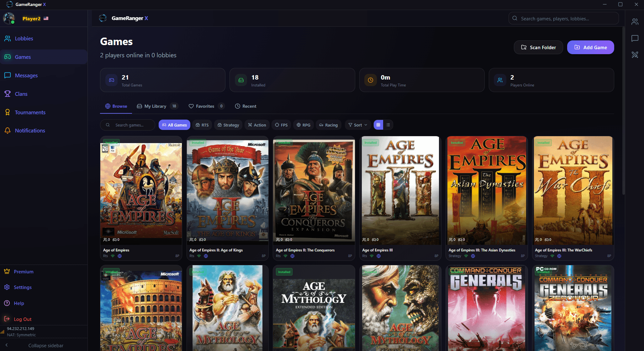
Task: Click the NAT: Symmetric status text
Action: 21,335
